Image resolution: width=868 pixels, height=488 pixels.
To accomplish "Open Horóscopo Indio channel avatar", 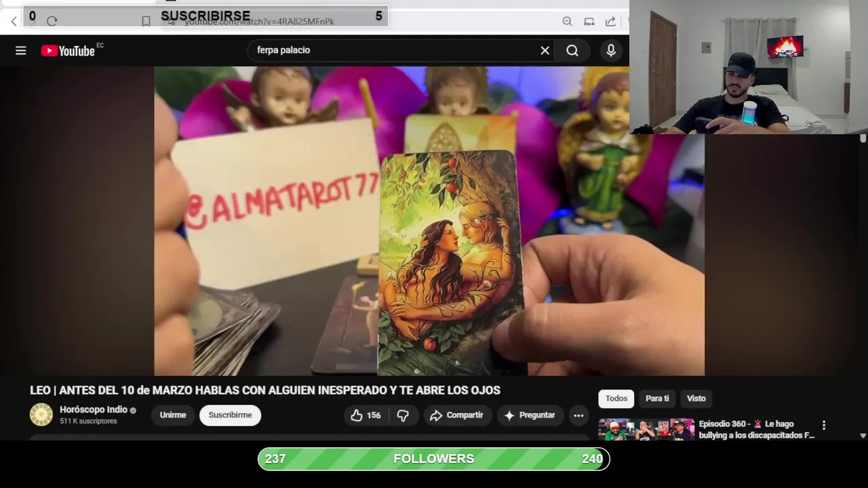I will pyautogui.click(x=41, y=415).
